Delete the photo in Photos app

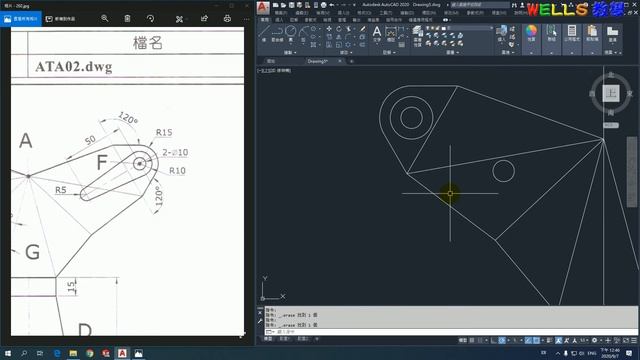click(127, 18)
